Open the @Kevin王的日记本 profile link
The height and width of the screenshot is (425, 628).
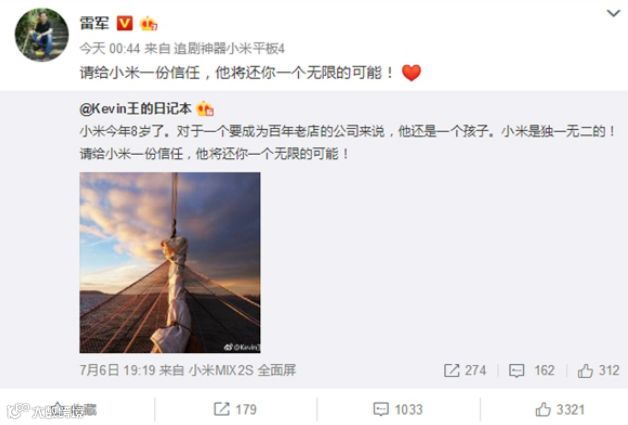click(136, 109)
